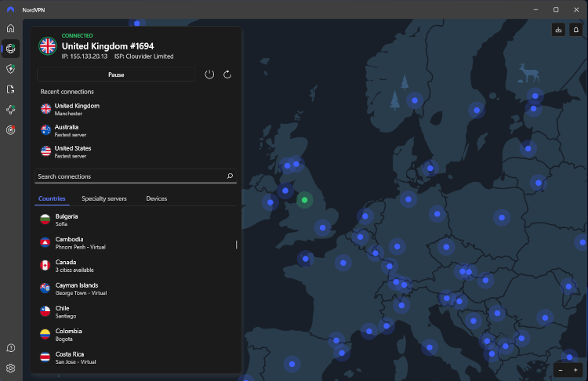Click the Recent connections heading
This screenshot has height=381, width=588.
[x=67, y=92]
